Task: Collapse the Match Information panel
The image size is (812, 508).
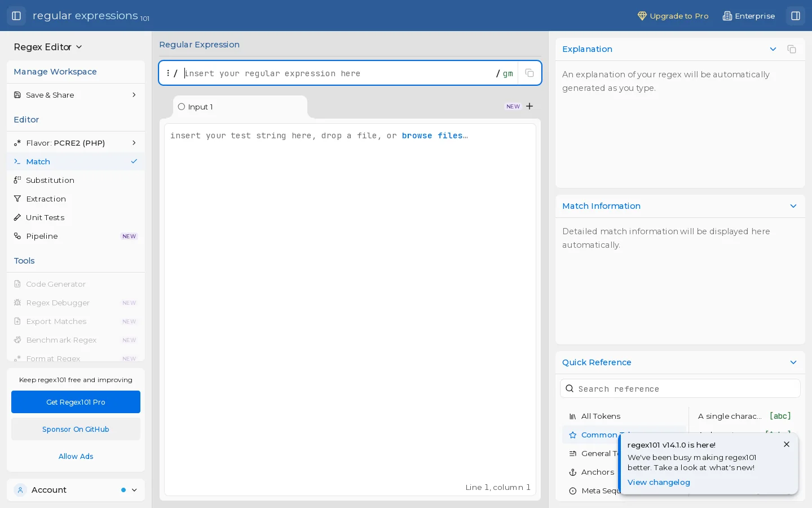Action: [793, 206]
